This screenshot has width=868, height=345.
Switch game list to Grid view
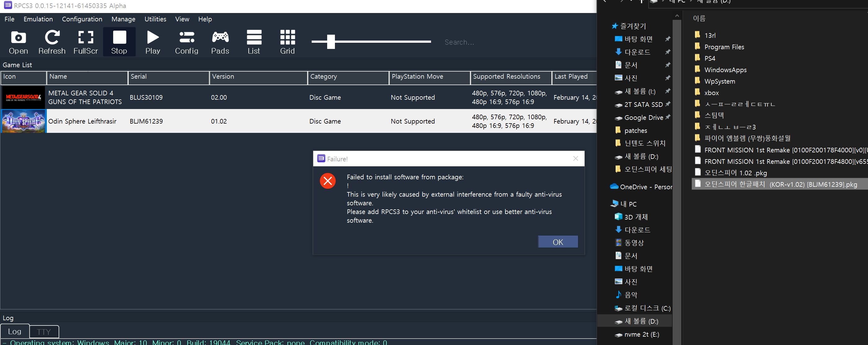click(x=287, y=42)
